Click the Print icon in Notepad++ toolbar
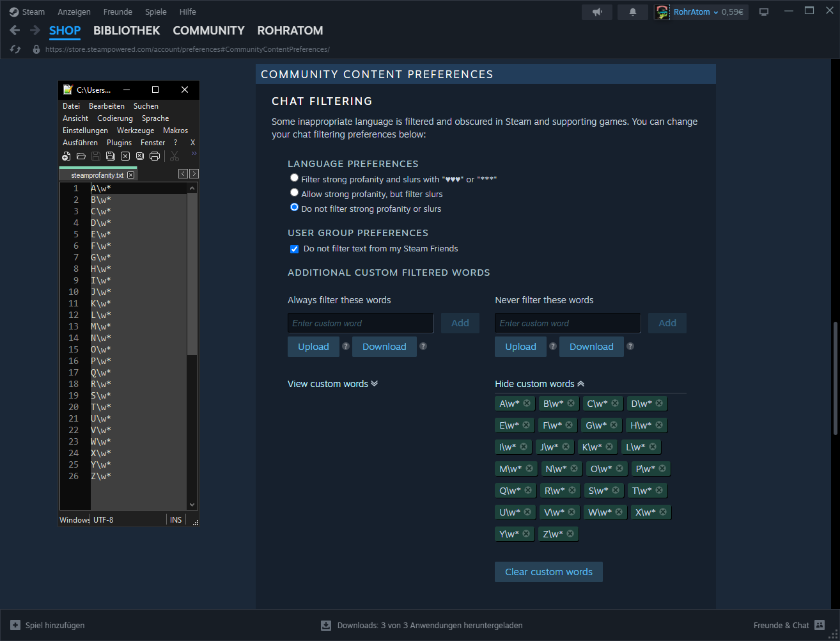This screenshot has height=641, width=840. (155, 156)
